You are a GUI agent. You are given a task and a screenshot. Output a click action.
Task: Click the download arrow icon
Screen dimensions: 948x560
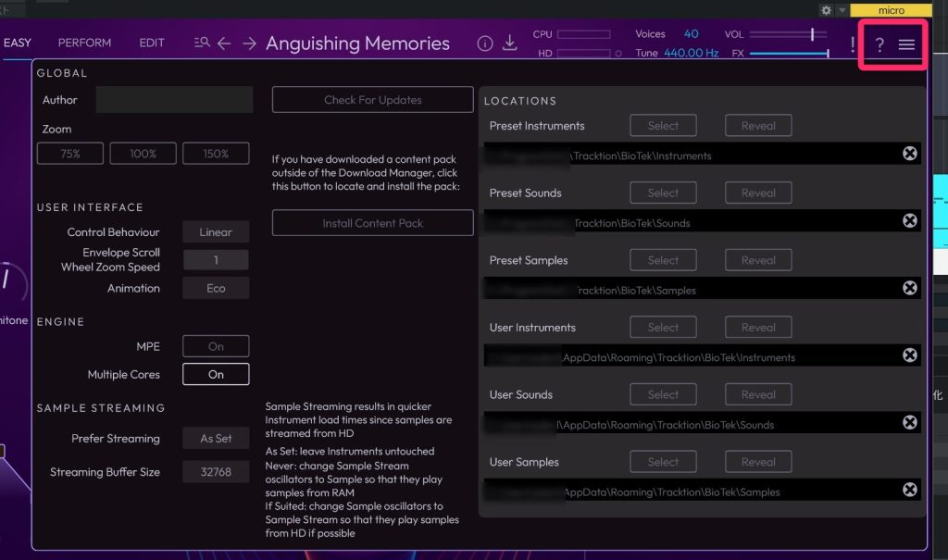(509, 44)
